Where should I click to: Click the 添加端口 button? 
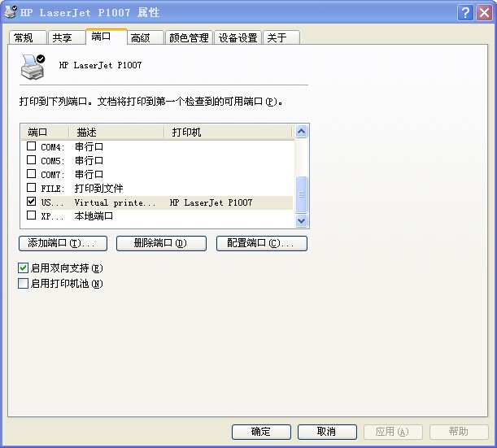coord(62,243)
